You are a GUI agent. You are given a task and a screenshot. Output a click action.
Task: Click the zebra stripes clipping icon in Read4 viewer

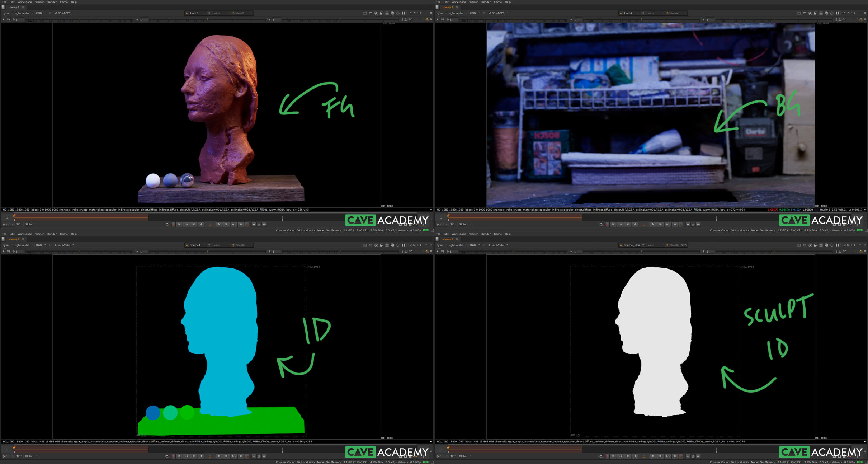(x=810, y=13)
